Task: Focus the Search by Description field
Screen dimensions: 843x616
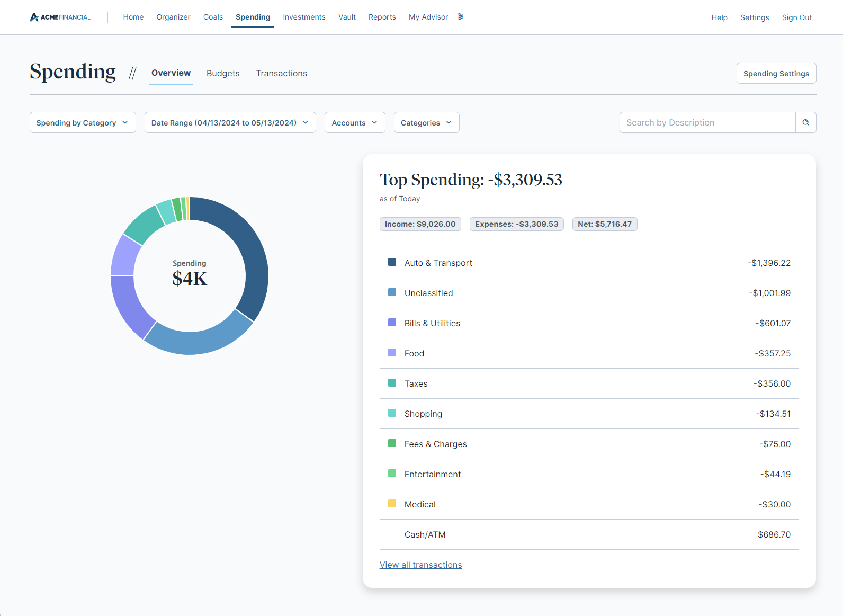Action: point(707,122)
